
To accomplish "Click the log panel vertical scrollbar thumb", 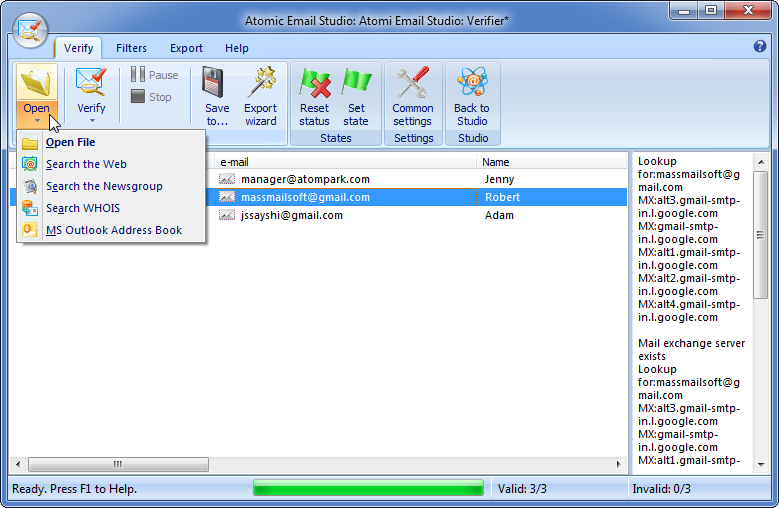I will 761,235.
